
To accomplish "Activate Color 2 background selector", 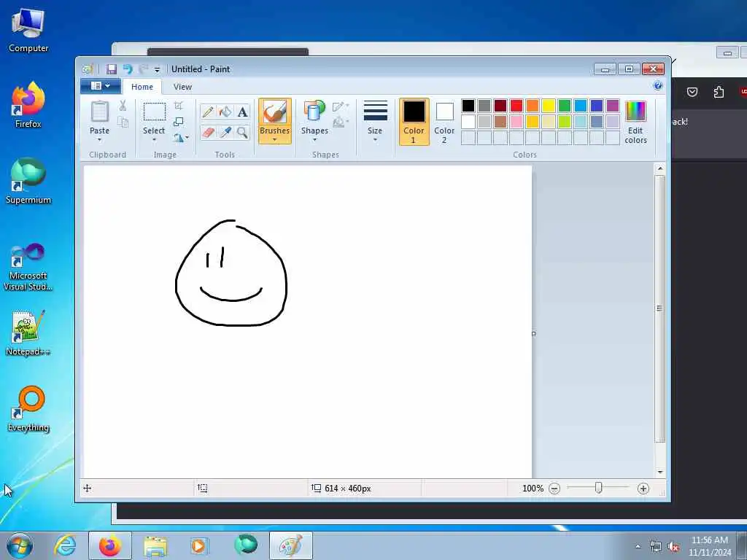I will click(444, 122).
